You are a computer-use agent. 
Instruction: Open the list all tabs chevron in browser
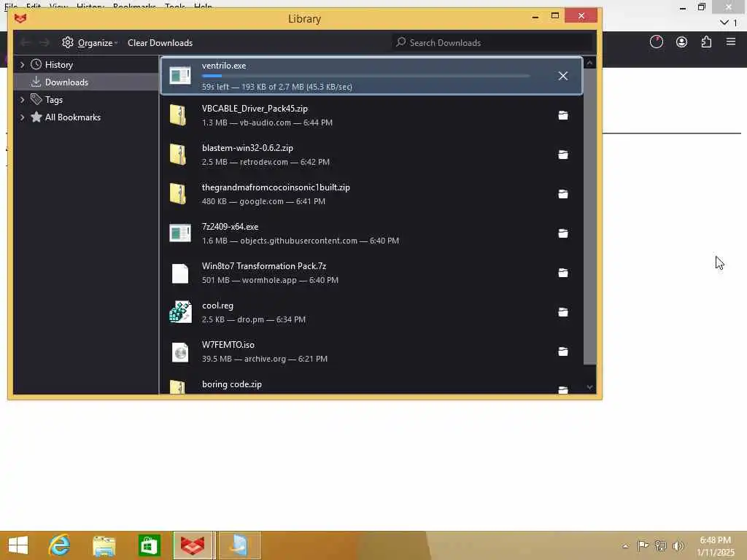(724, 23)
